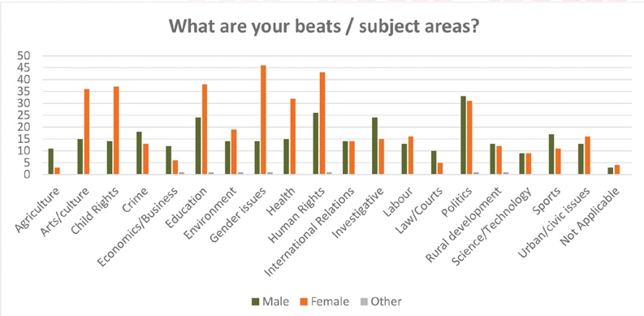Click the Male bar for Investigative
Image resolution: width=644 pixels, height=316 pixels.
(374, 146)
